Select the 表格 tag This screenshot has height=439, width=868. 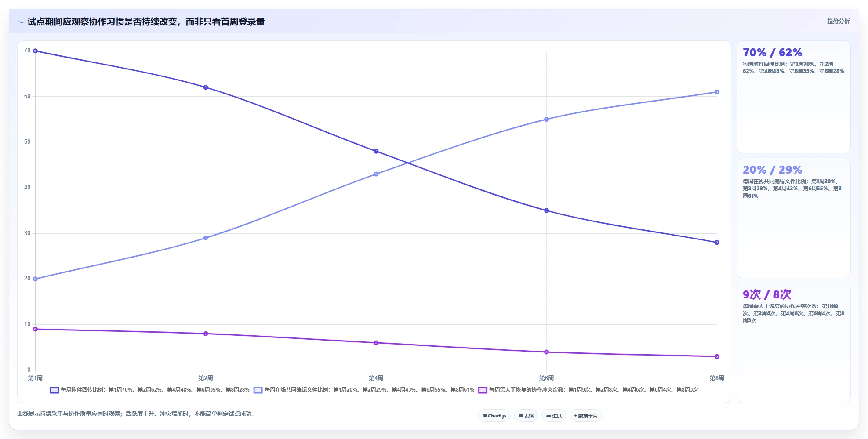pyautogui.click(x=526, y=416)
